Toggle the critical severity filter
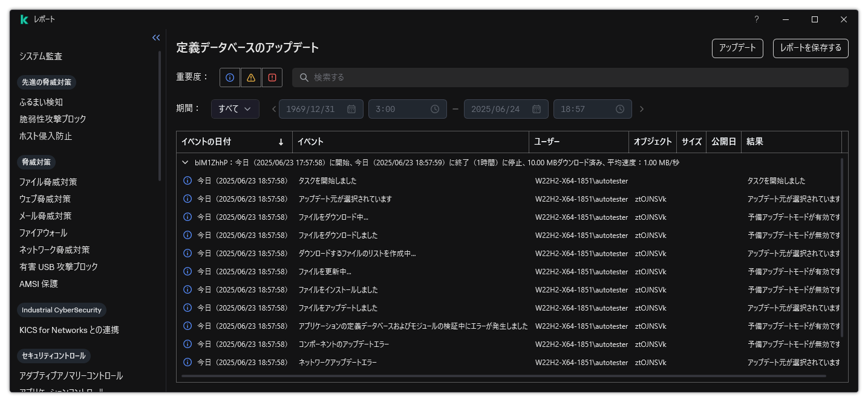 coord(272,77)
